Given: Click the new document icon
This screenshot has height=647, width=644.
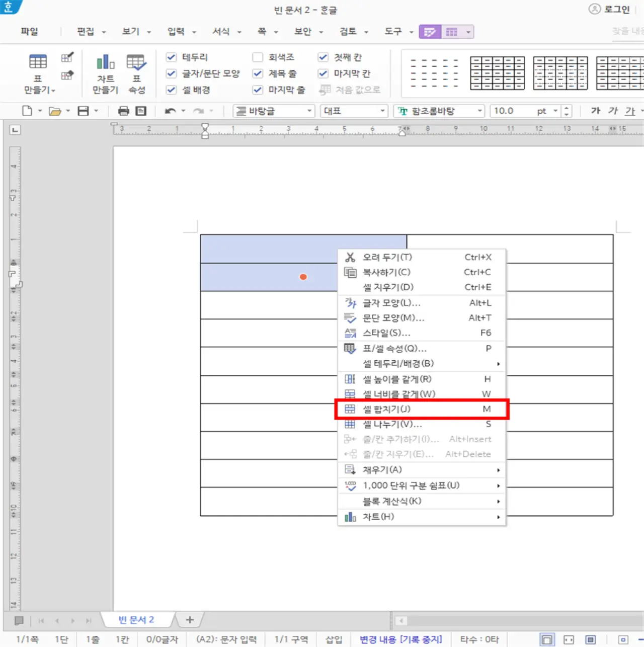Looking at the screenshot, I should pos(27,111).
